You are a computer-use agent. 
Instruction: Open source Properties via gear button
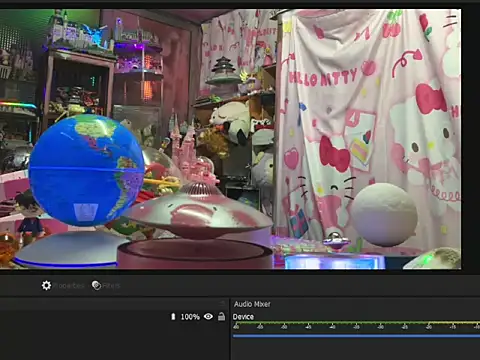tap(63, 285)
